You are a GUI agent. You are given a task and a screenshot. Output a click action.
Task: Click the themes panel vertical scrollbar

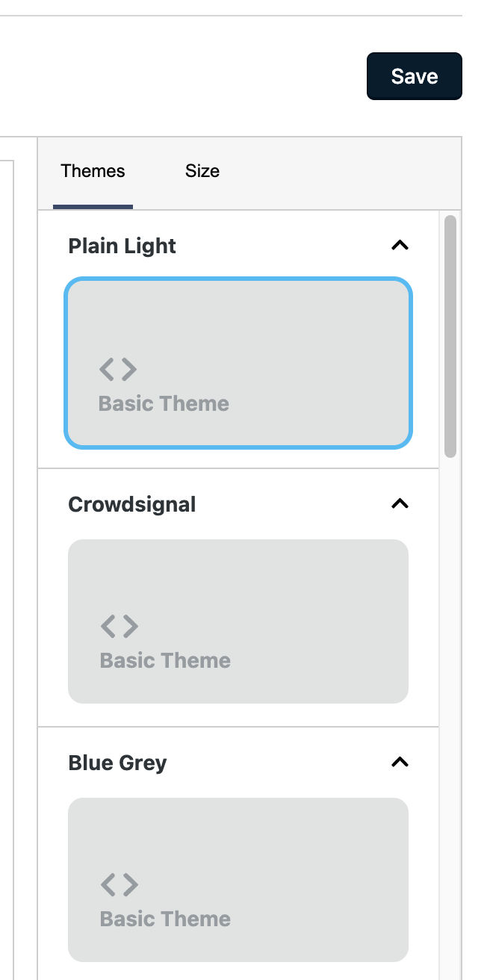(450, 336)
